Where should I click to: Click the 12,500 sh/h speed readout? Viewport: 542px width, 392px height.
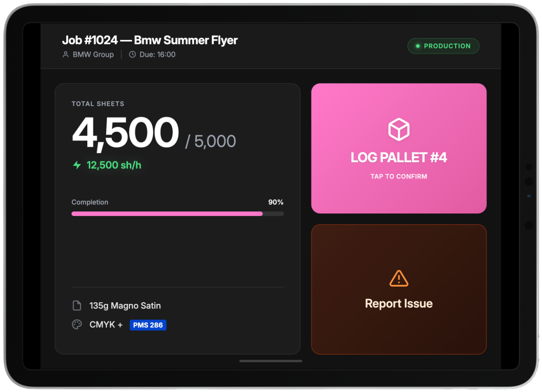coord(114,165)
